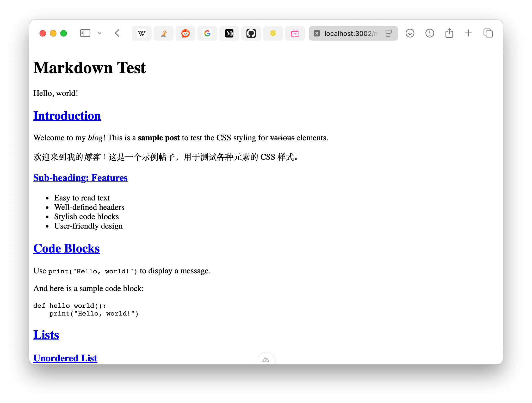Open the yellow lemon pinned tab
The width and height of the screenshot is (532, 403).
pyautogui.click(x=273, y=33)
